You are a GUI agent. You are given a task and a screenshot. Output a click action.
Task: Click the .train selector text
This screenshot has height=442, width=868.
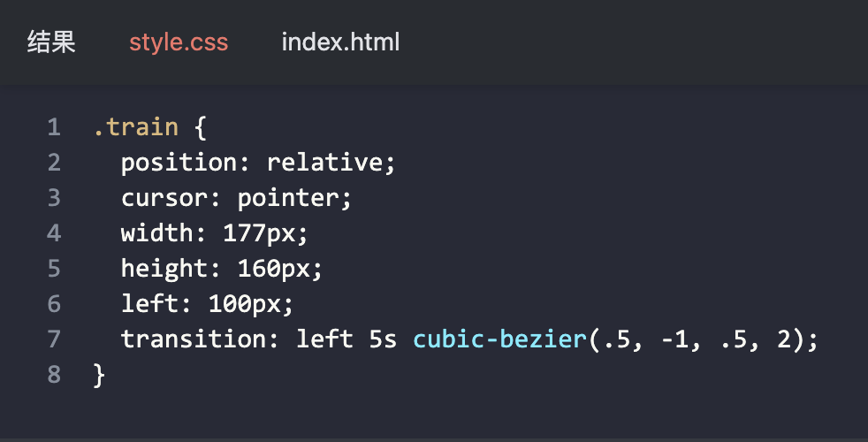point(136,127)
